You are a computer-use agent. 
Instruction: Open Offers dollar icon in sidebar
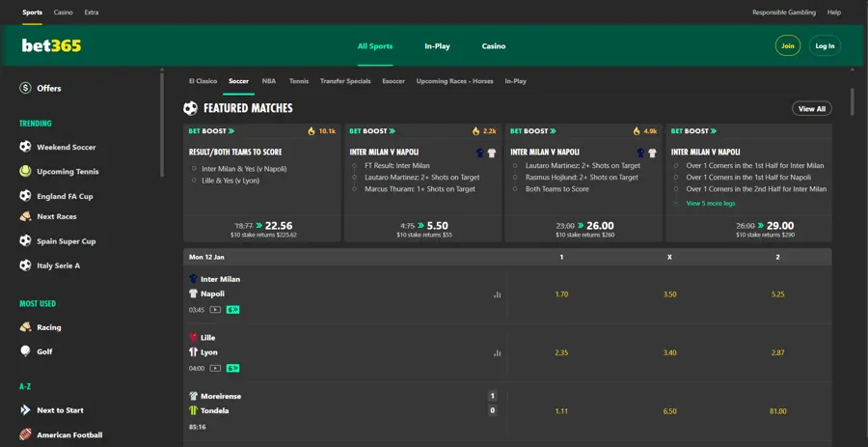25,88
